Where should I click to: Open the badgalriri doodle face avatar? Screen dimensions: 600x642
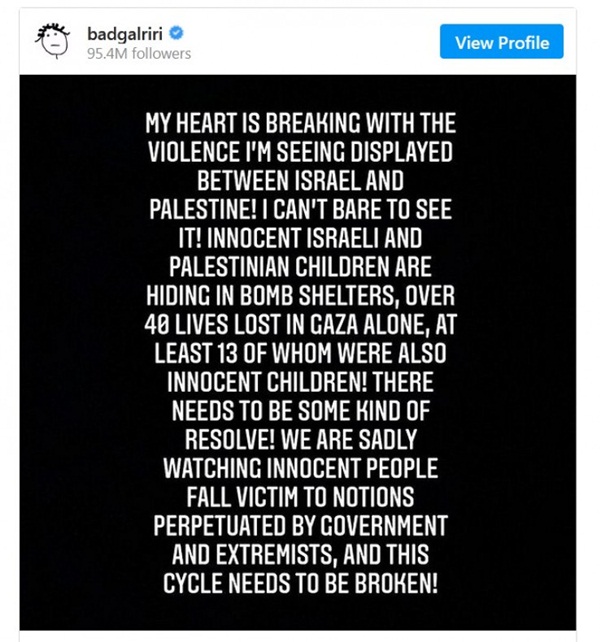(53, 41)
